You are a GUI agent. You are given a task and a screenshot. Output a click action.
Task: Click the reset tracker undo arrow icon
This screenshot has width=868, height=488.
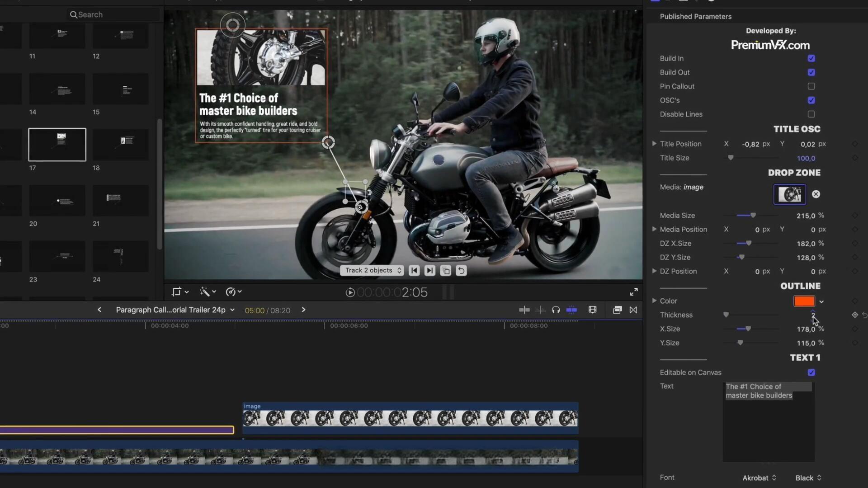coord(461,271)
